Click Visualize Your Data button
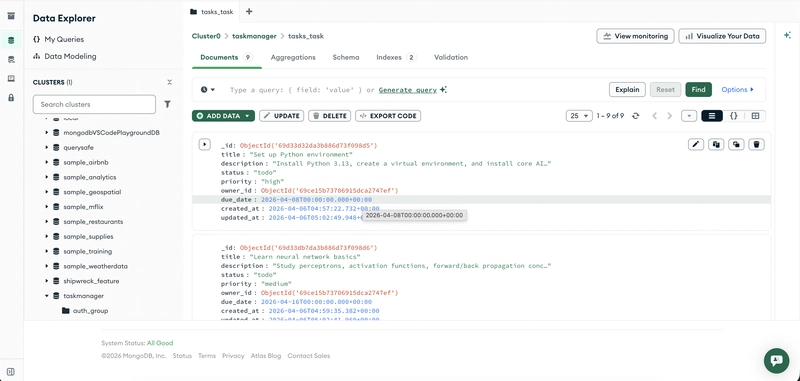Viewport: 800px width, 381px height. [x=722, y=36]
